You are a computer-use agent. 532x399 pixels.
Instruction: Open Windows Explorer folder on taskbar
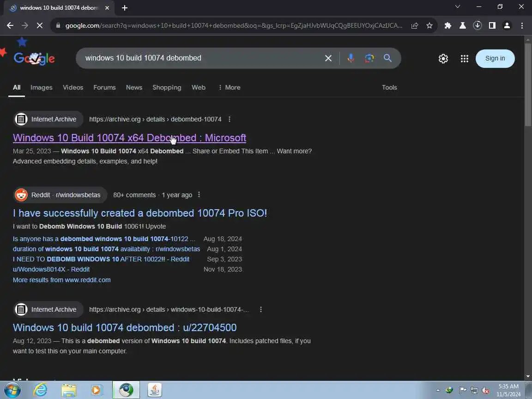(x=68, y=390)
